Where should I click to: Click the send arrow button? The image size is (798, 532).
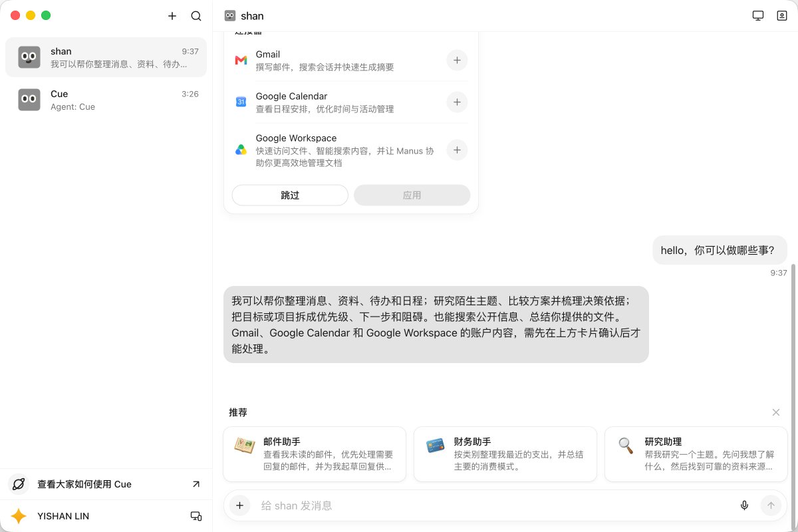coord(771,505)
